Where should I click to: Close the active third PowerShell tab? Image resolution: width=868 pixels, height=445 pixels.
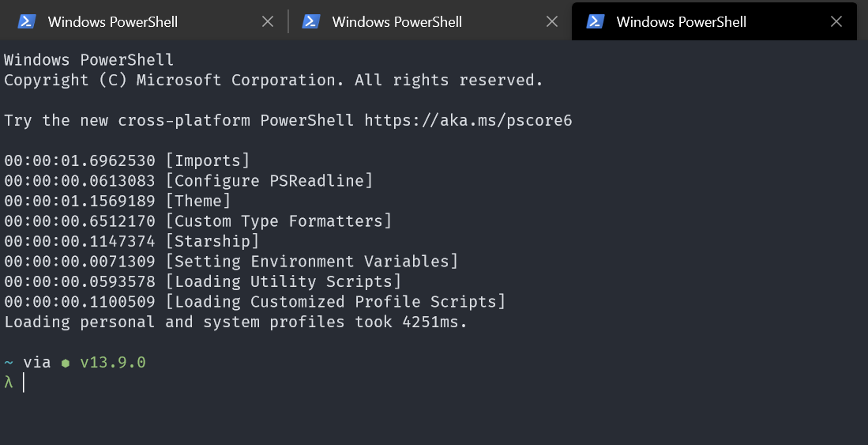[836, 21]
